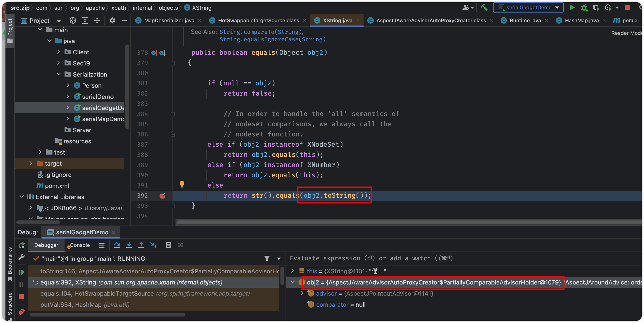Open pom.xml in the project tree
644x323 pixels.
(x=57, y=186)
